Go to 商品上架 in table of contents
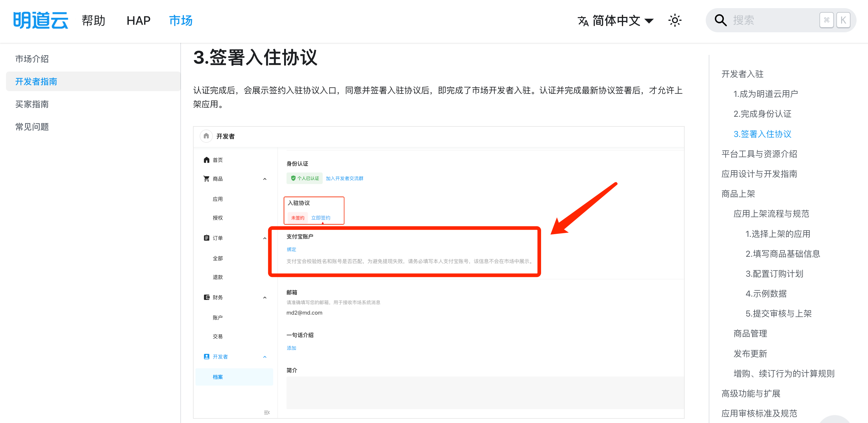Viewport: 868px width, 423px height. [738, 194]
